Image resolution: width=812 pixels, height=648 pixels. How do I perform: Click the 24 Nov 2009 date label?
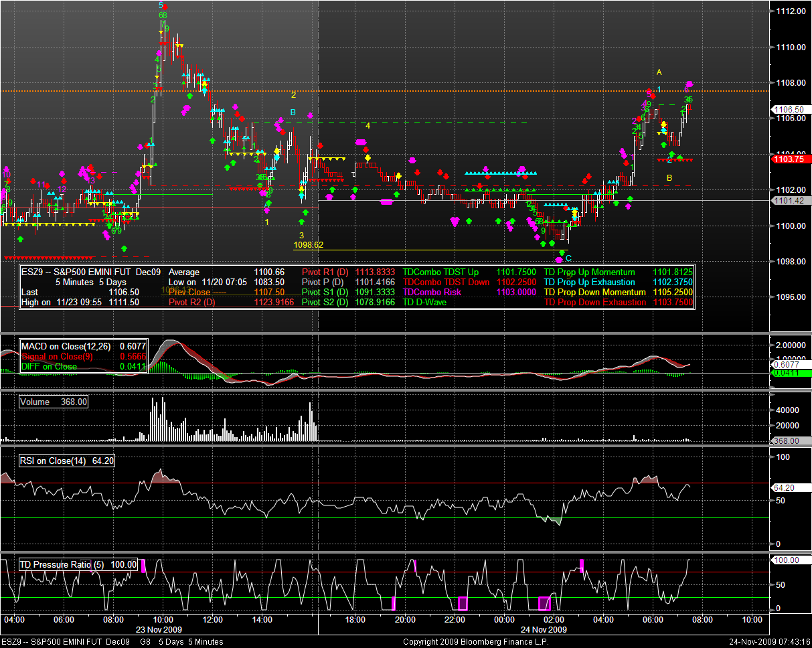click(544, 630)
